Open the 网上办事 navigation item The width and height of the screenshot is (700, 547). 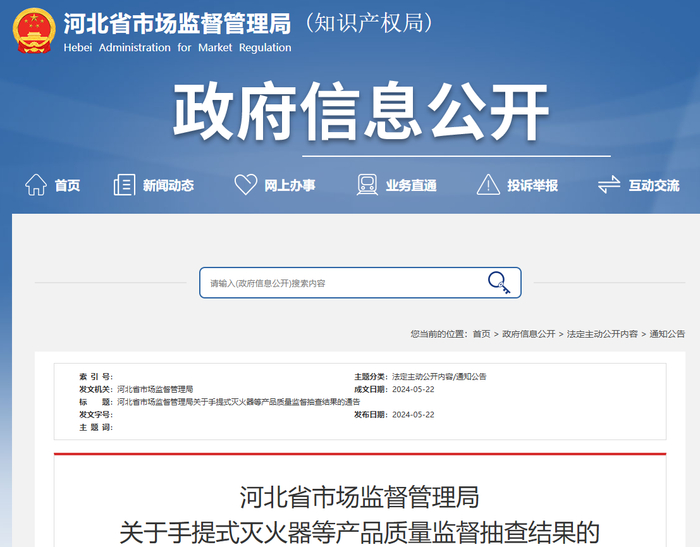[x=290, y=185]
